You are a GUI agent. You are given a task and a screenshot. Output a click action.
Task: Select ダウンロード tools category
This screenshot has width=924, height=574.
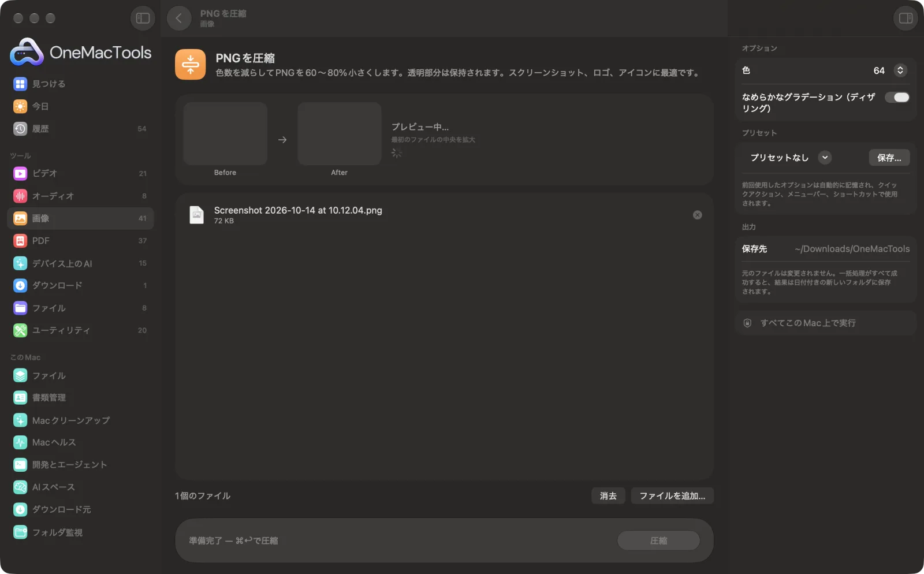coord(80,285)
